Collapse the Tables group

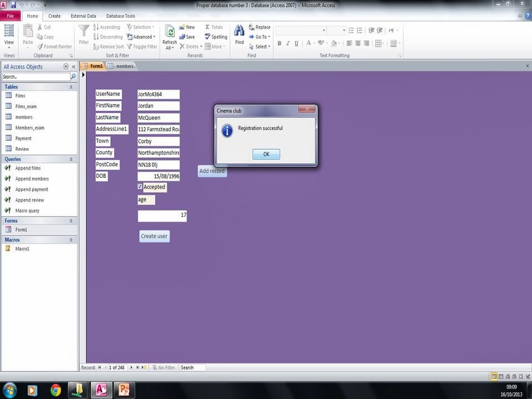(71, 87)
